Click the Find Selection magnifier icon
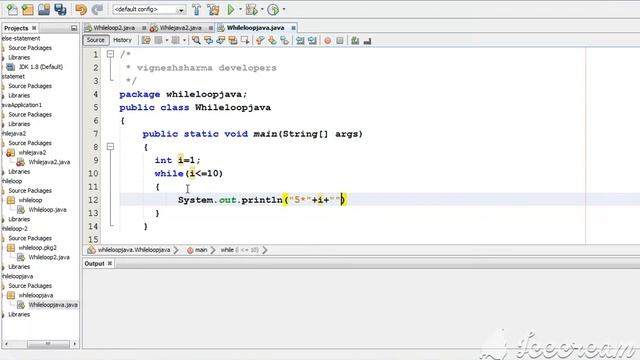Image resolution: width=640 pixels, height=360 pixels. [x=196, y=40]
